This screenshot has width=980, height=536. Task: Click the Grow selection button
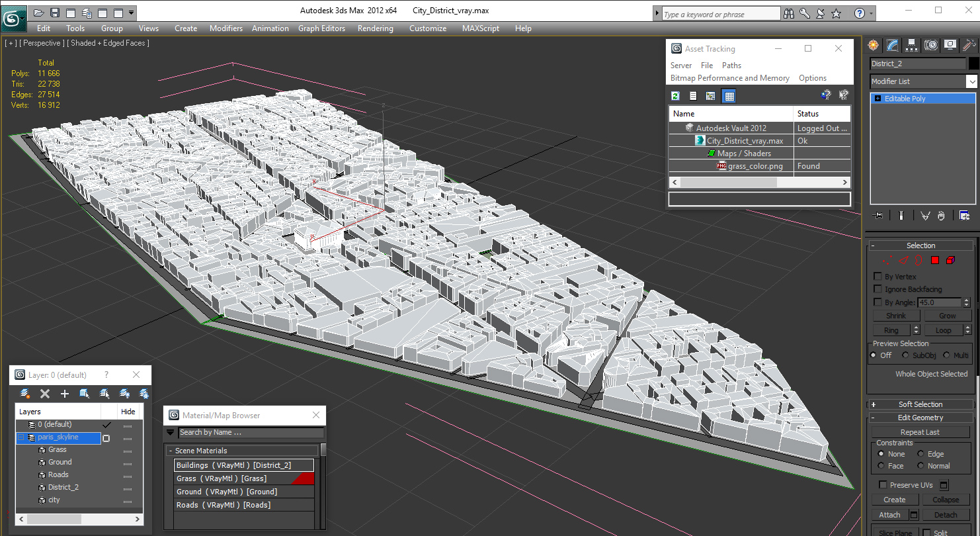tap(947, 316)
